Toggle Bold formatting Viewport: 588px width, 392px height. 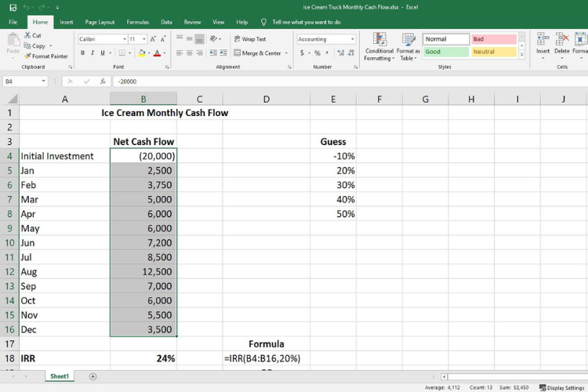pyautogui.click(x=82, y=53)
